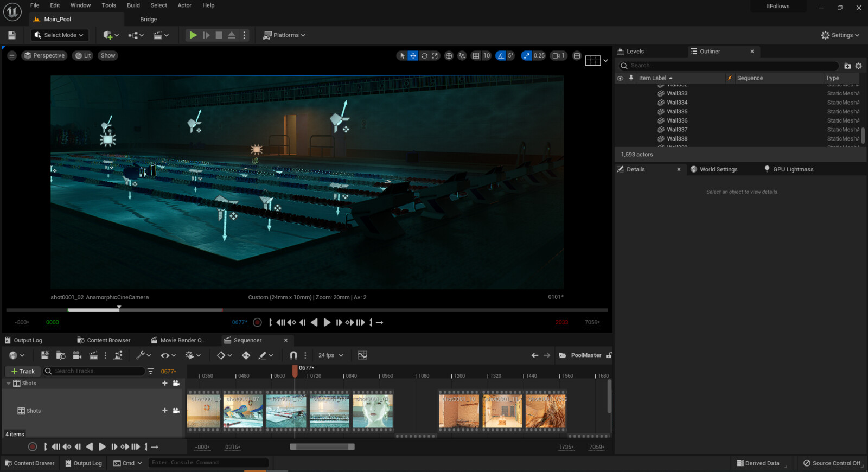Open the Build menu

point(133,5)
